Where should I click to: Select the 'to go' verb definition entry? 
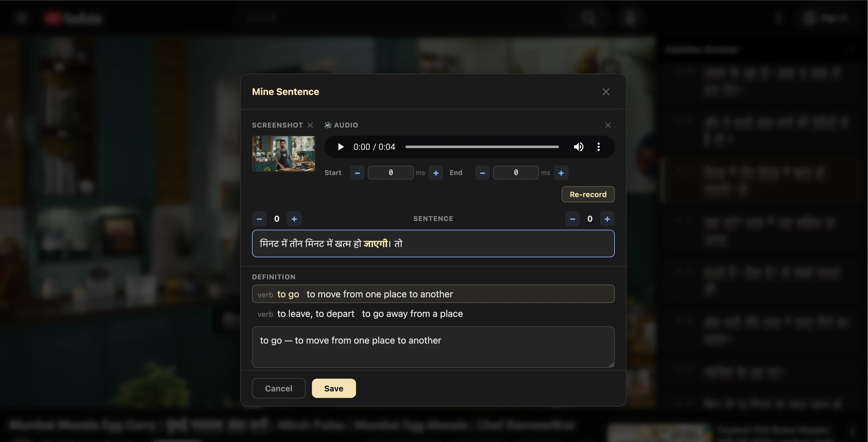coord(433,294)
